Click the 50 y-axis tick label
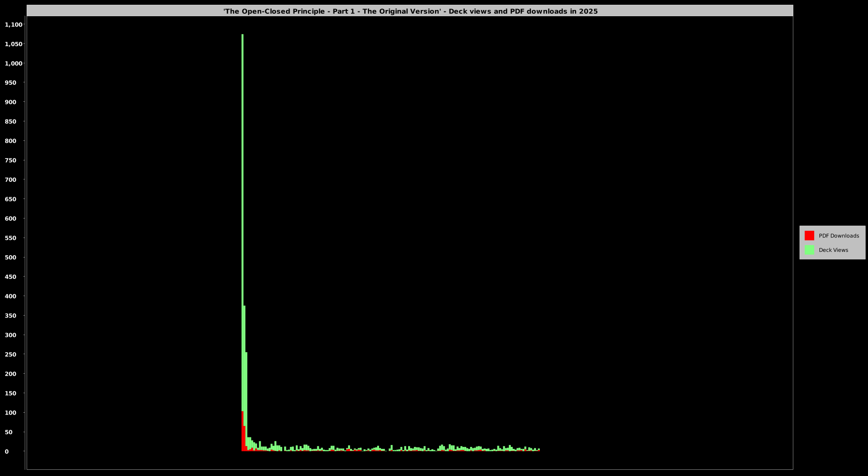Screen dimensions: 868x476 (9, 432)
